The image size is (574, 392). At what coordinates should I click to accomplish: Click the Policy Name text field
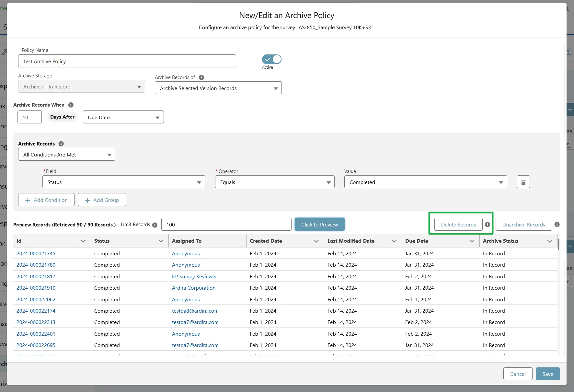point(127,61)
